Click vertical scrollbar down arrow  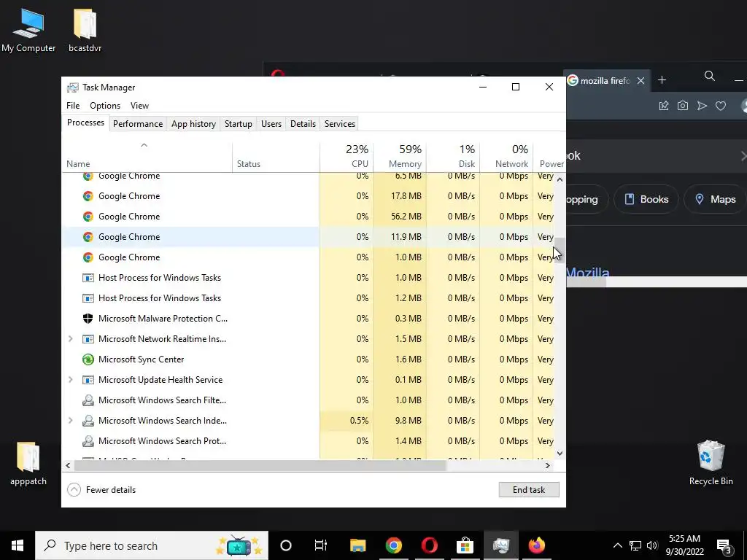560,454
